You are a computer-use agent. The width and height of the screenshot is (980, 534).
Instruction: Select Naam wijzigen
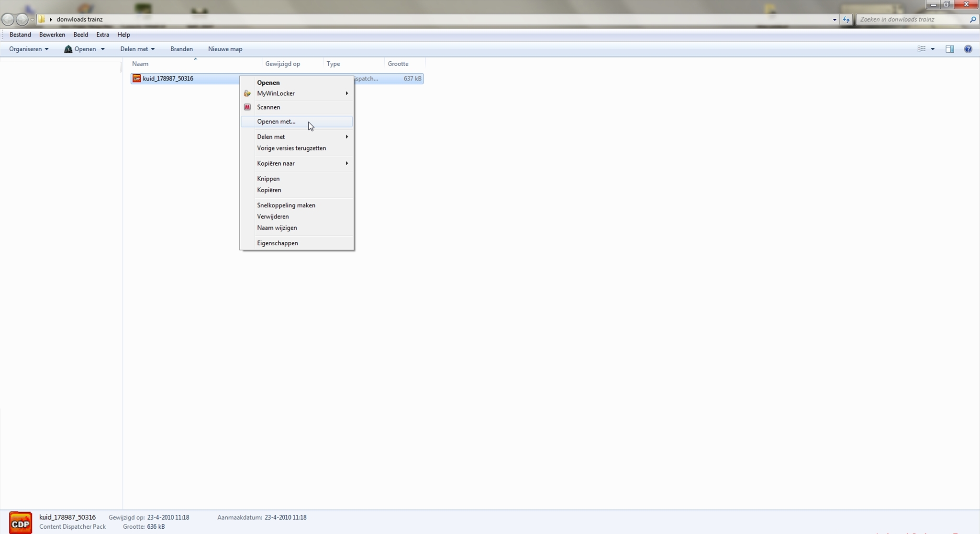(297, 228)
